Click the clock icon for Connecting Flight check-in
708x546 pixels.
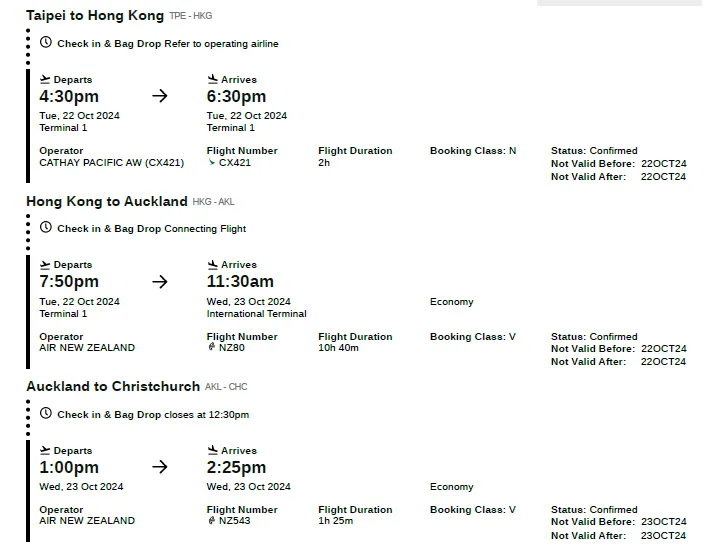pyautogui.click(x=46, y=228)
